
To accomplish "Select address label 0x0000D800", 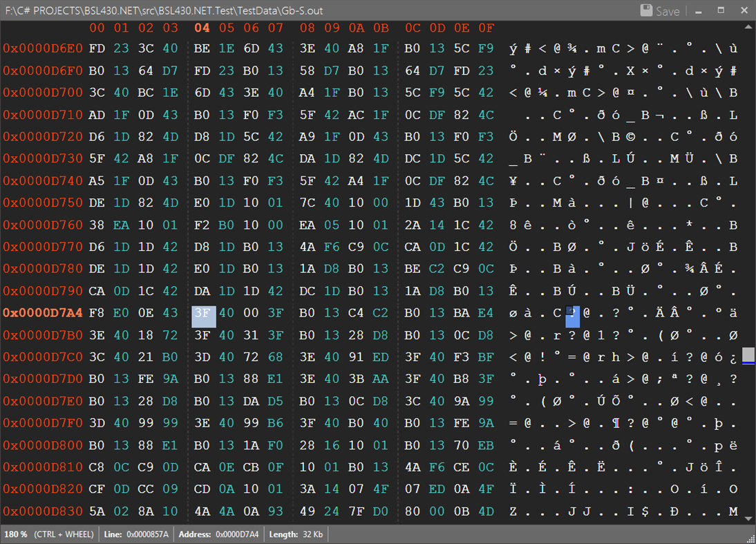I will point(43,445).
